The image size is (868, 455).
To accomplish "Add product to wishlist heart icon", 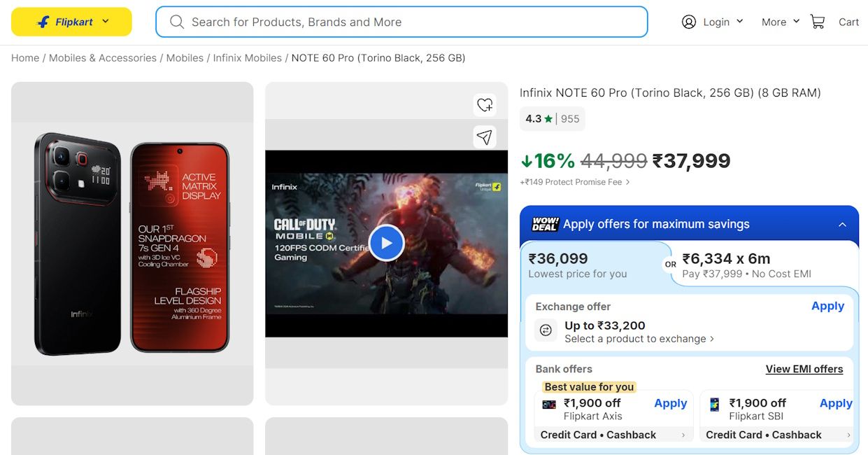I will pyautogui.click(x=485, y=105).
